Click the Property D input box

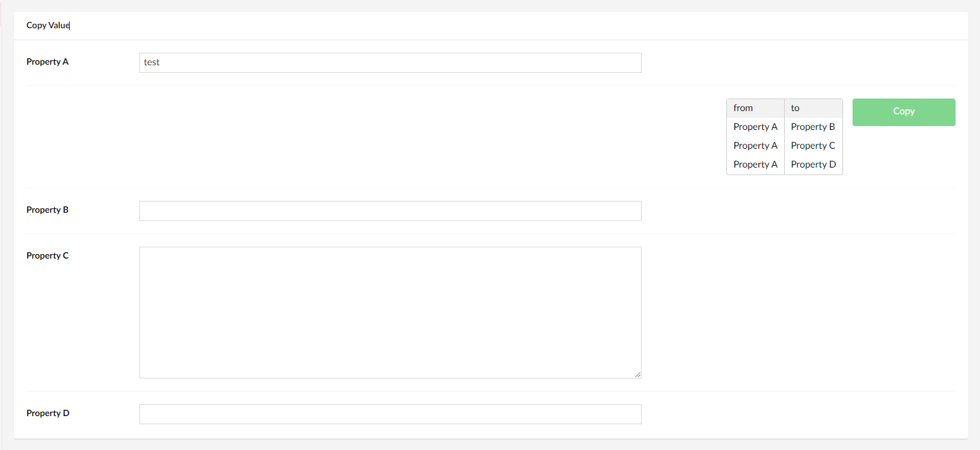pos(389,414)
